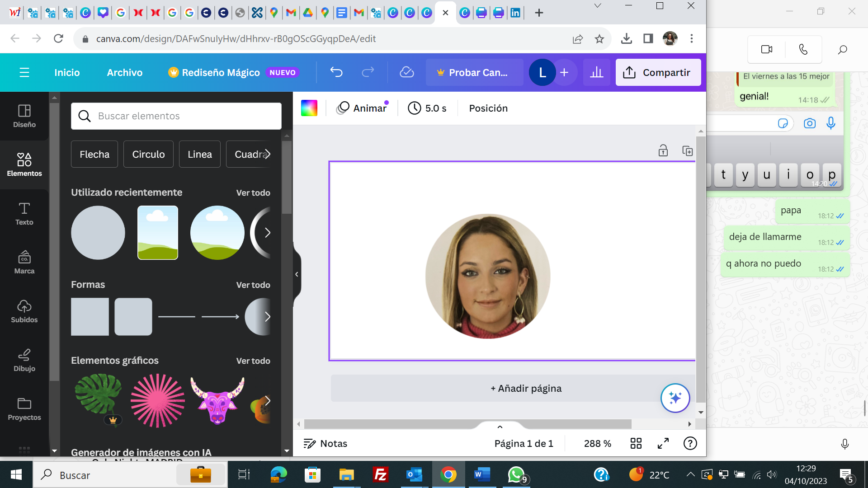The height and width of the screenshot is (488, 868).
Task: Bookmark this page with star icon
Action: (x=599, y=39)
